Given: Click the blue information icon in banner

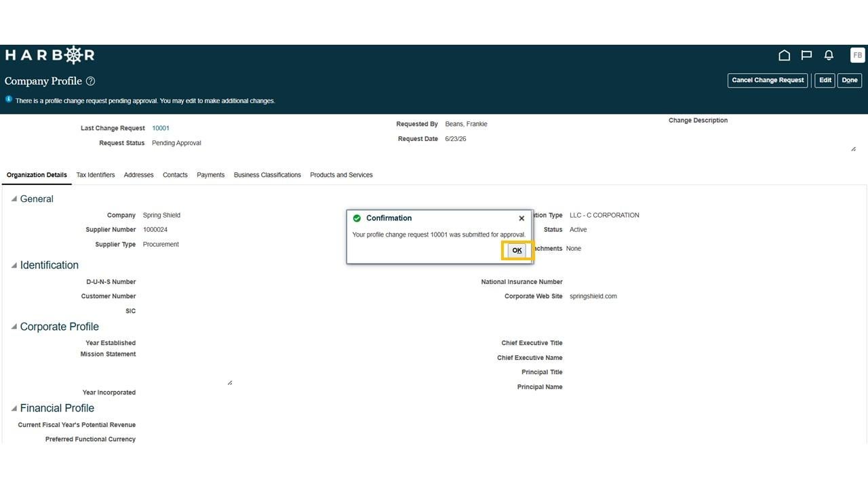Looking at the screenshot, I should click(9, 99).
